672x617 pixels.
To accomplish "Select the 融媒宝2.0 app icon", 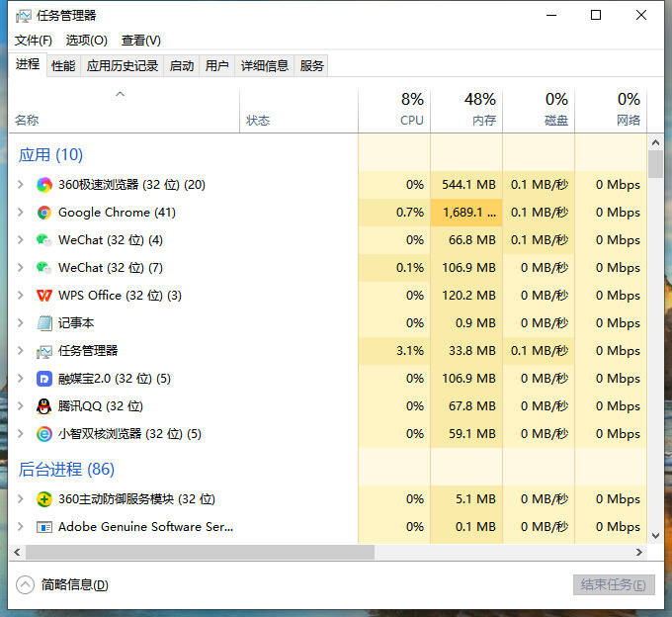I will pyautogui.click(x=44, y=379).
